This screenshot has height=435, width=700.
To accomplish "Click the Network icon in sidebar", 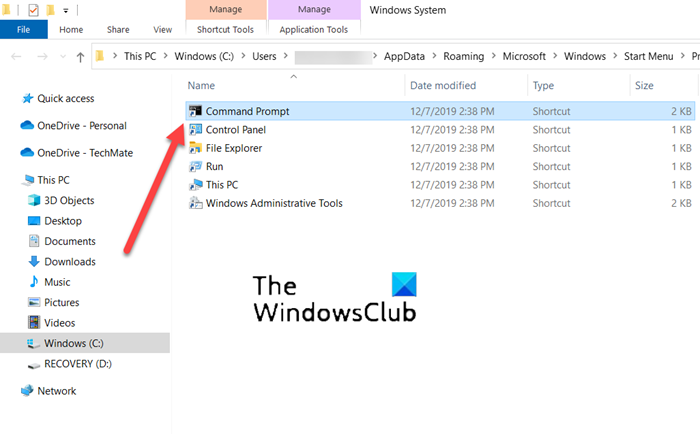I will (x=27, y=391).
